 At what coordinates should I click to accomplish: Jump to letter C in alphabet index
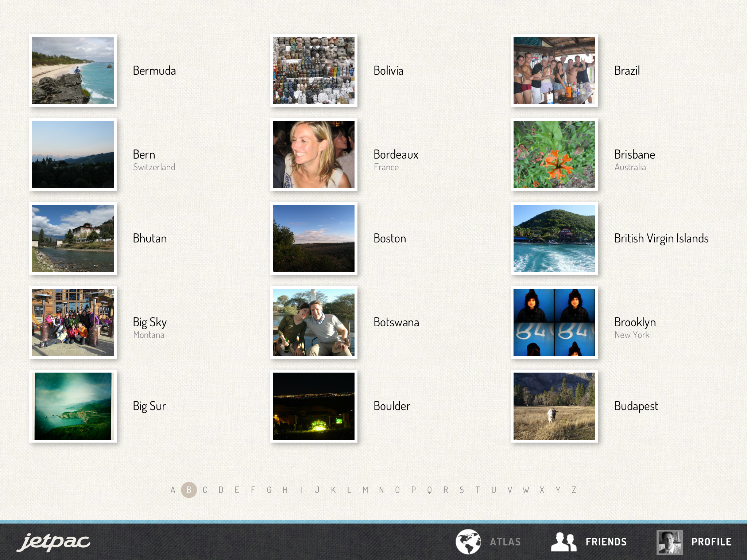(x=205, y=490)
